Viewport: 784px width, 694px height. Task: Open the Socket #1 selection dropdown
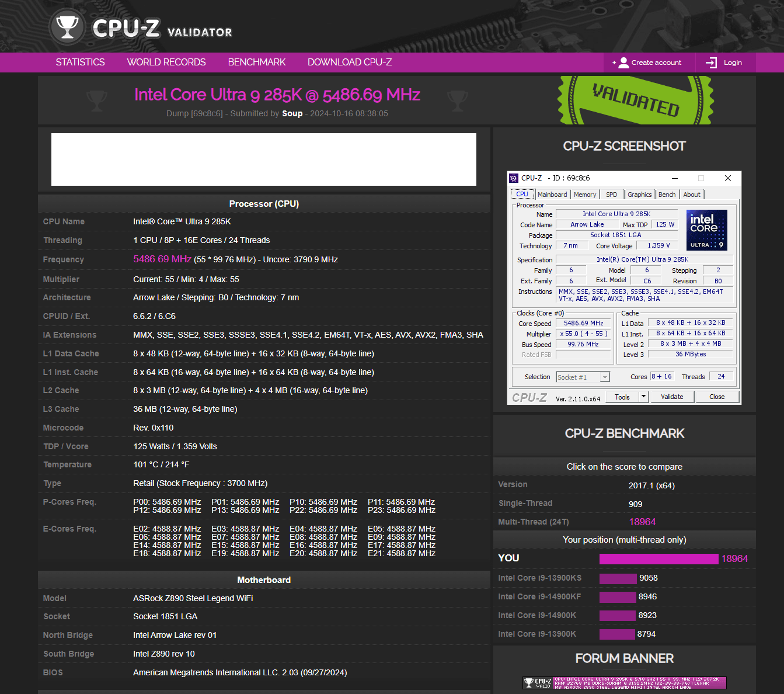click(x=583, y=377)
